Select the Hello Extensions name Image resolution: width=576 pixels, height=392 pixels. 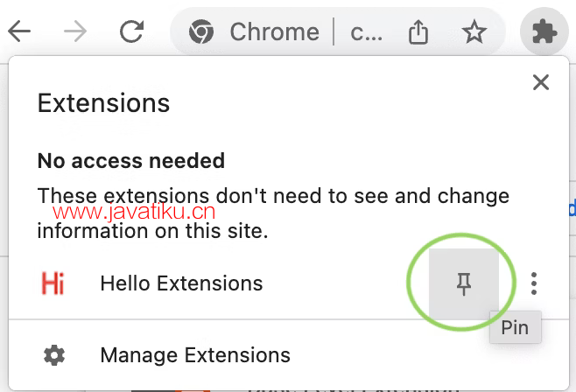pyautogui.click(x=181, y=283)
